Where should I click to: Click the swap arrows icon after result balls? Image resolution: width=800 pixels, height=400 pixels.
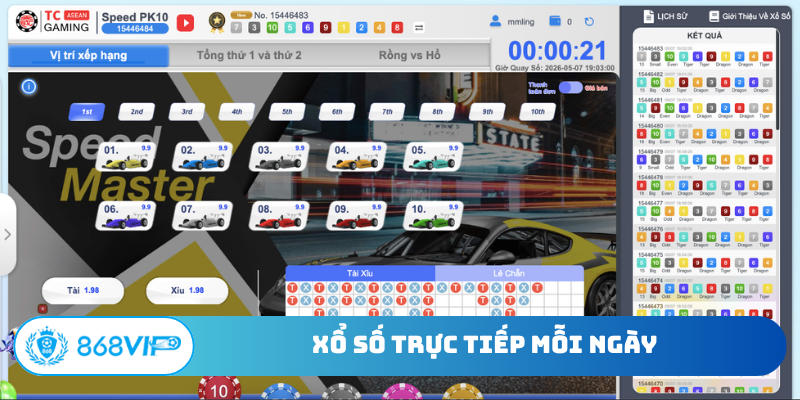pyautogui.click(x=419, y=28)
